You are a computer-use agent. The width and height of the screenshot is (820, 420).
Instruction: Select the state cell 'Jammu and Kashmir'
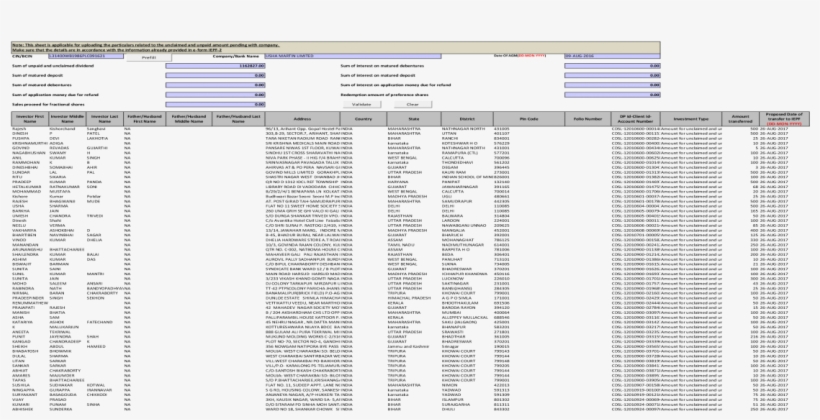tap(414, 346)
